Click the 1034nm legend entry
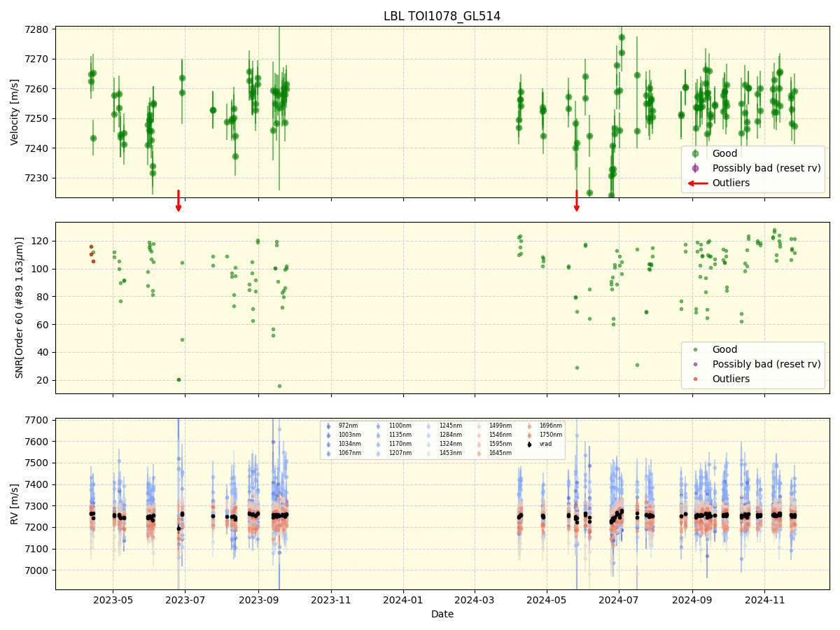840x630 pixels. (349, 444)
